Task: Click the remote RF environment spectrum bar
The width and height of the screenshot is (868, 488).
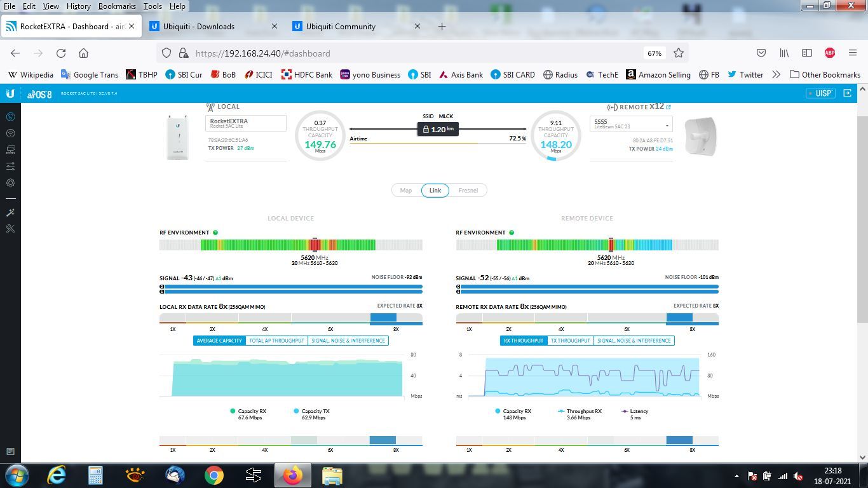Action: [587, 245]
